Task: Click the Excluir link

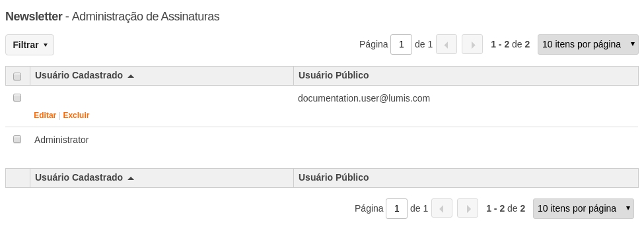Action: [x=76, y=115]
